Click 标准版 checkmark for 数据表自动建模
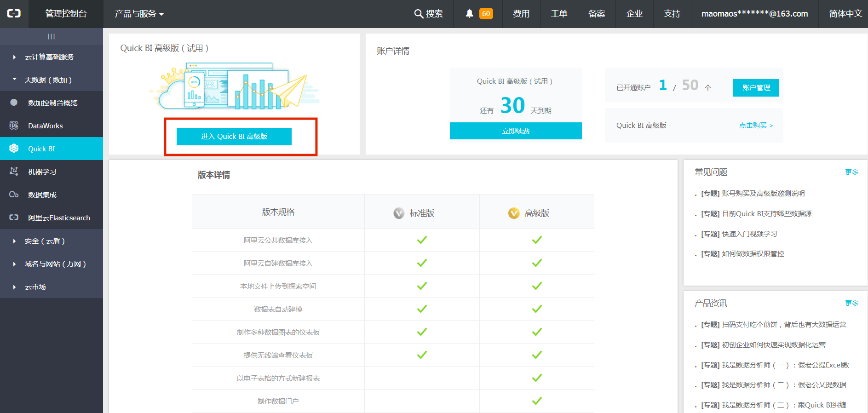 coord(422,309)
